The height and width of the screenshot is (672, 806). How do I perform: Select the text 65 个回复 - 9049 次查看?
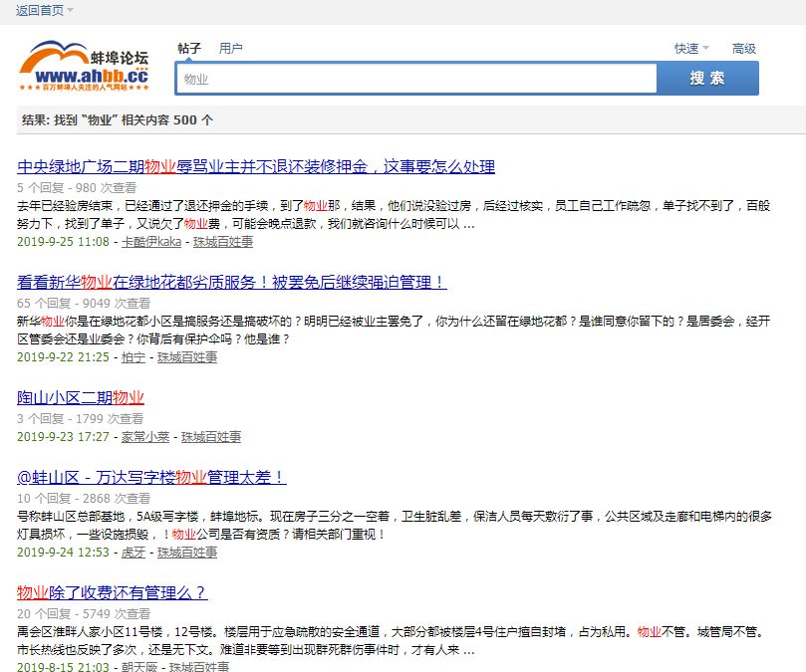tap(84, 303)
